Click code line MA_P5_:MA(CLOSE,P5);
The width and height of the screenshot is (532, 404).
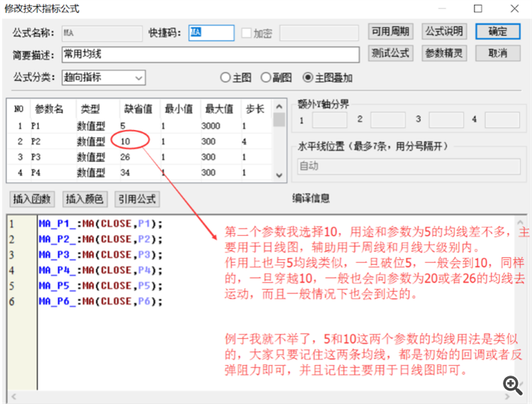(x=101, y=286)
